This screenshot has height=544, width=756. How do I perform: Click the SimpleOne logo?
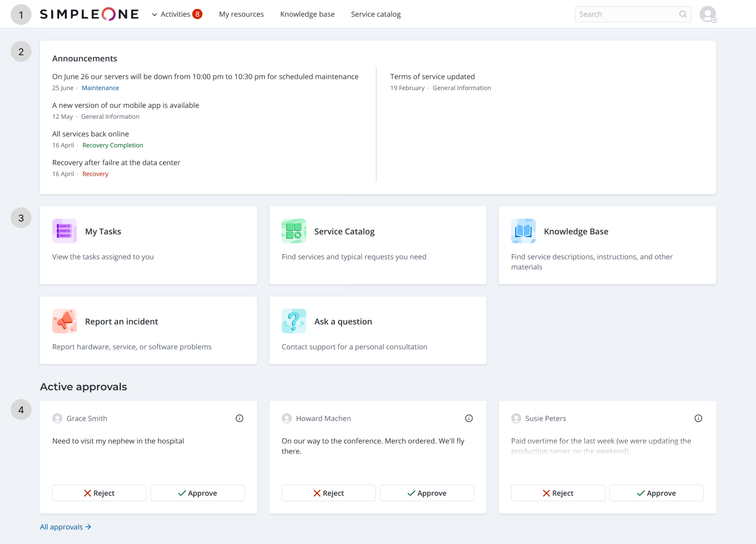coord(89,14)
